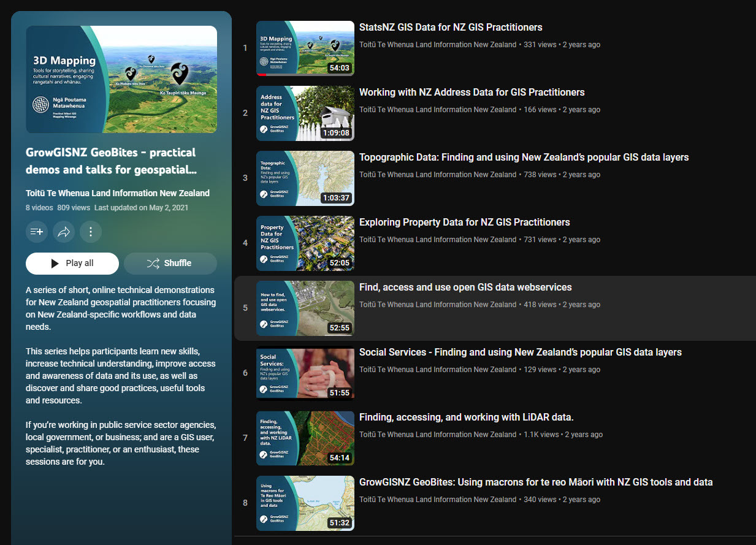Open the Working with NZ Address Data thumbnail
756x545 pixels.
[305, 113]
